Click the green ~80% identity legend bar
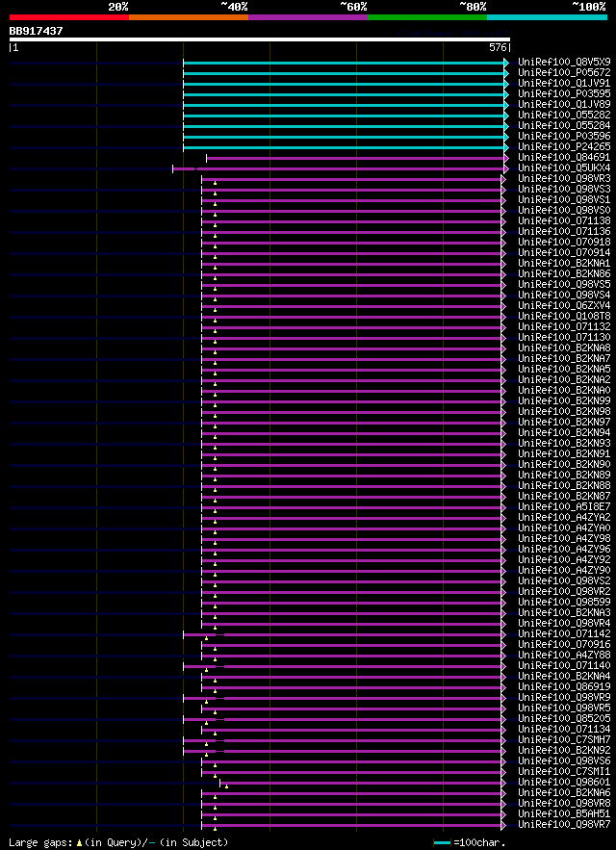This screenshot has height=850, width=616. (427, 17)
